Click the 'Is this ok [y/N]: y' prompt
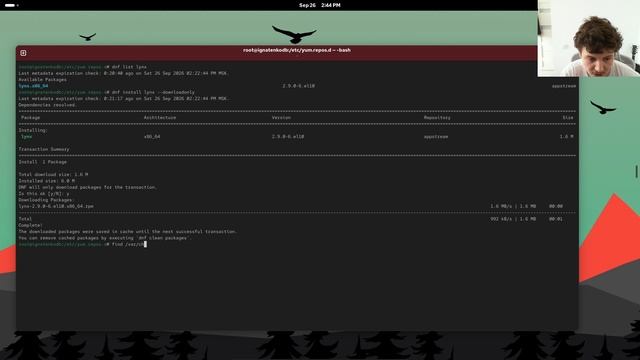This screenshot has height=360, width=640. [44, 194]
